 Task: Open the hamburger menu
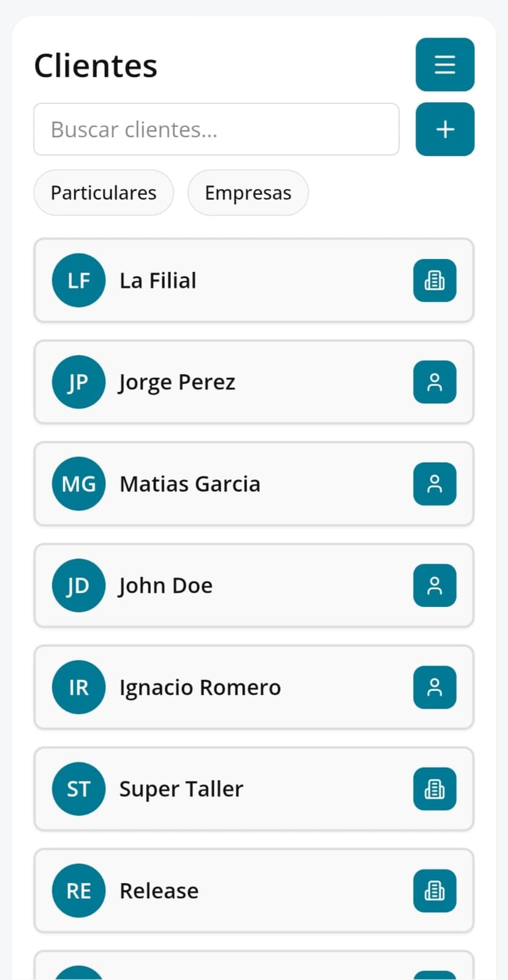(x=445, y=64)
